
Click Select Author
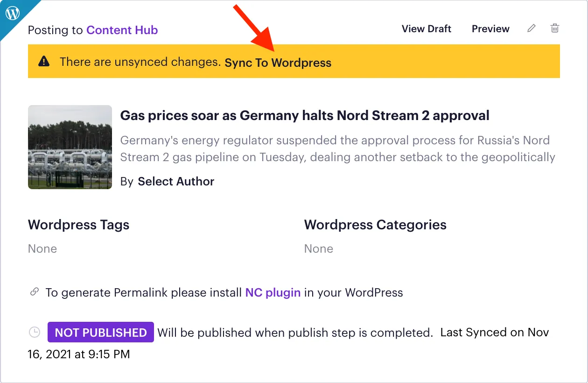(176, 182)
